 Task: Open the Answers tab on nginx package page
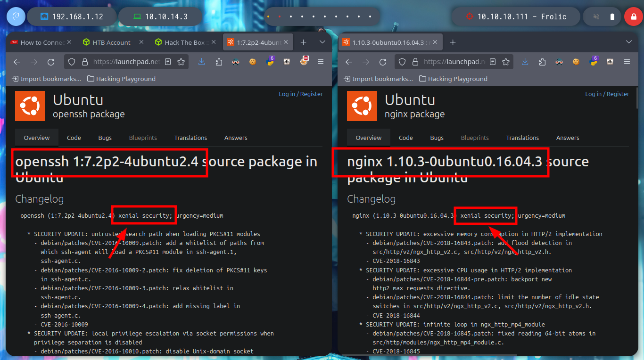point(568,138)
